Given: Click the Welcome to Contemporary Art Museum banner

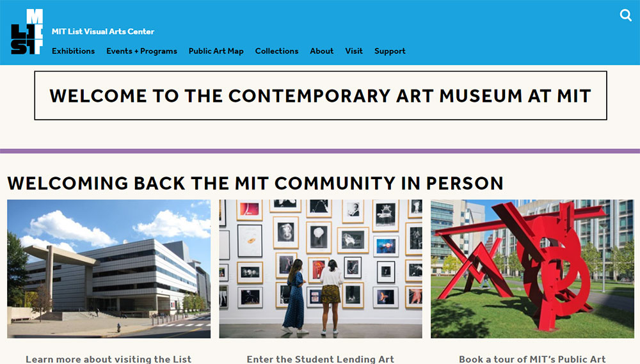Looking at the screenshot, I should click(321, 95).
